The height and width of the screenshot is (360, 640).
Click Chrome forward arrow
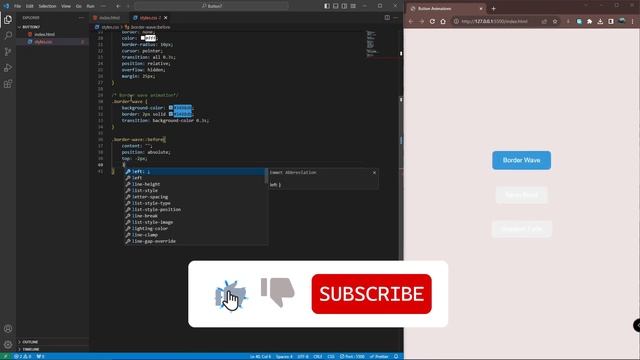[x=422, y=21]
